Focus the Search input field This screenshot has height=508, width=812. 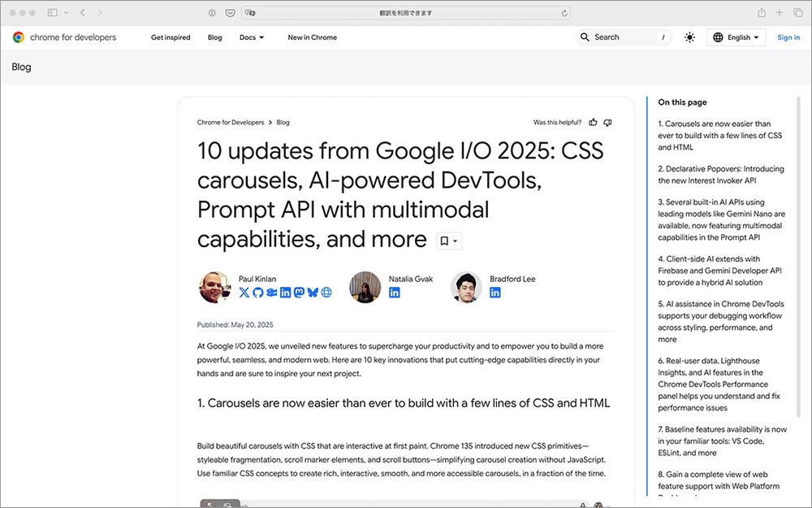click(624, 37)
